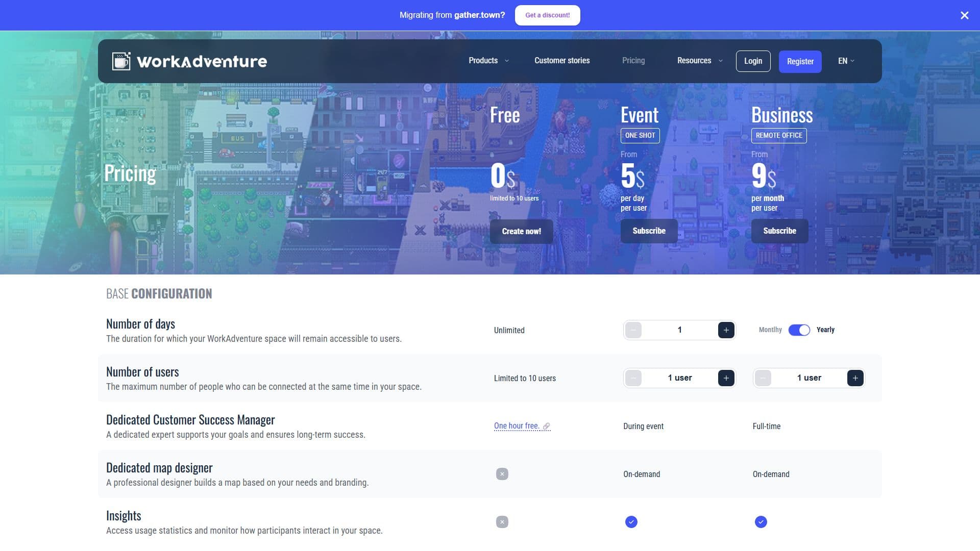Screen dimensions: 980x551
Task: Remove one Business user with minus button
Action: coord(763,378)
